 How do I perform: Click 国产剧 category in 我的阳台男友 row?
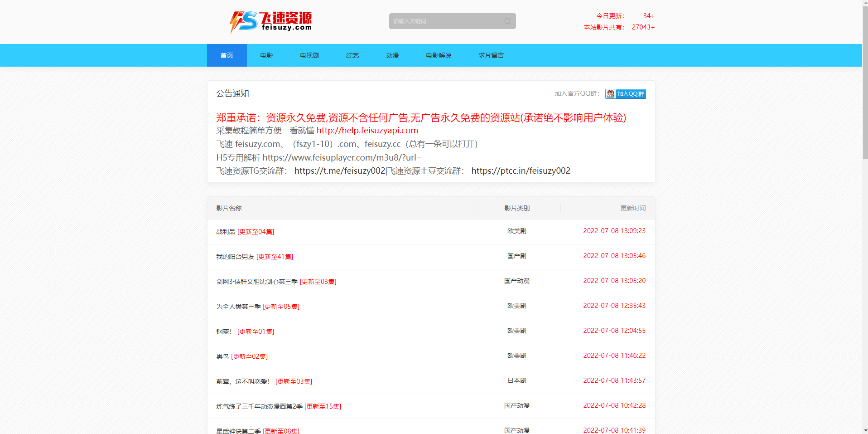pyautogui.click(x=517, y=256)
